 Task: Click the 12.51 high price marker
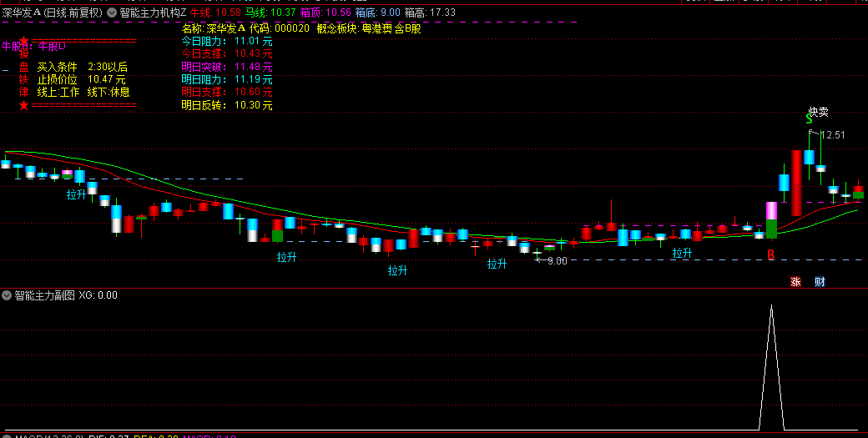click(x=832, y=135)
